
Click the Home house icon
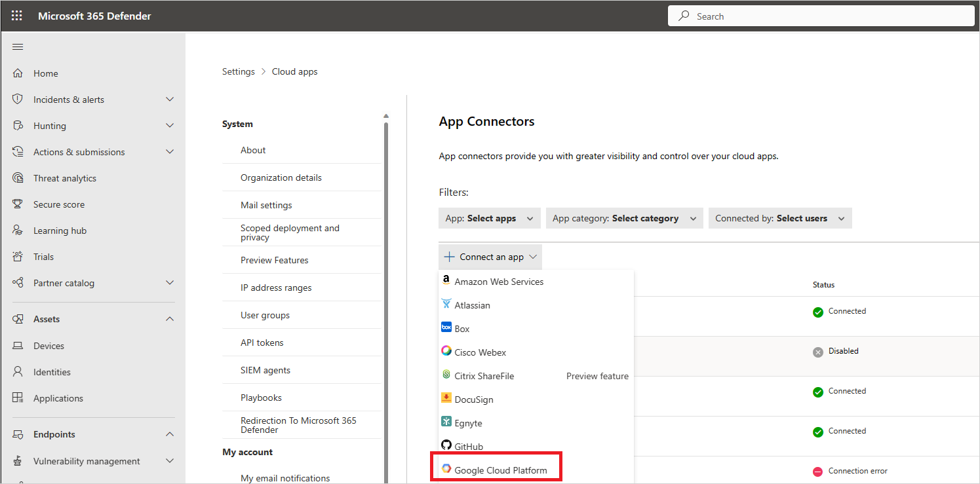pyautogui.click(x=18, y=73)
